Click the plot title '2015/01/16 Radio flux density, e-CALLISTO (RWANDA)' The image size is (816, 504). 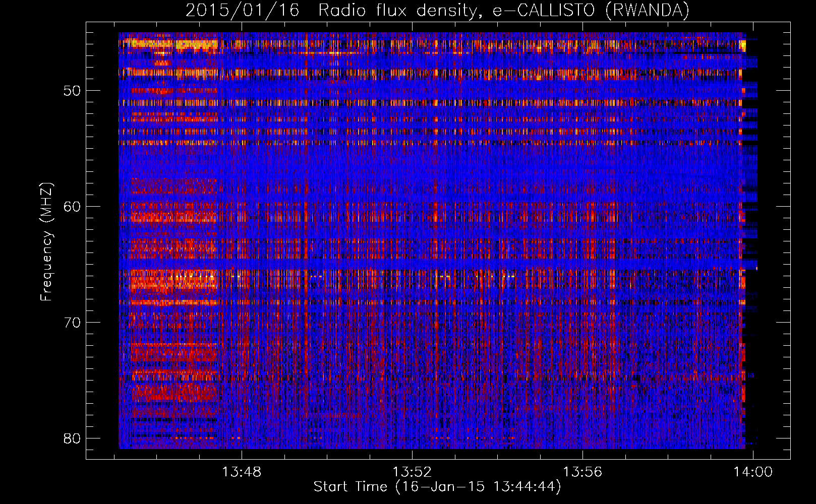pyautogui.click(x=437, y=10)
